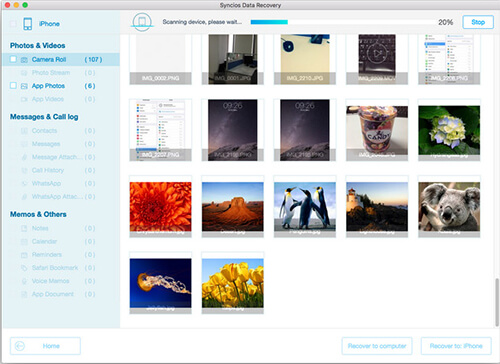The image size is (500, 364).
Task: Select the jellyfish photo thumbnail
Action: [x=160, y=283]
